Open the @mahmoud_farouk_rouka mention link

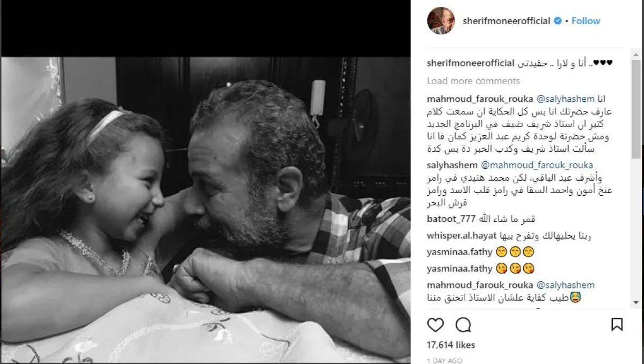coord(534,165)
